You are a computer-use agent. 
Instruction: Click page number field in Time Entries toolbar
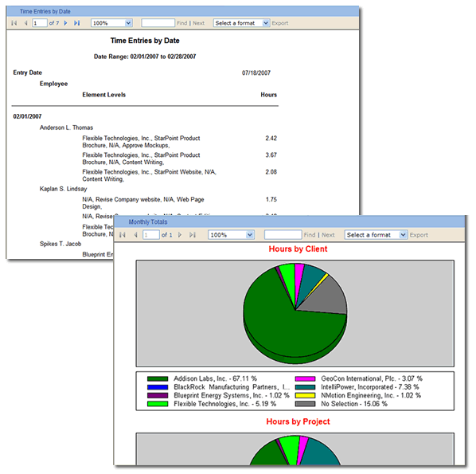click(x=40, y=23)
